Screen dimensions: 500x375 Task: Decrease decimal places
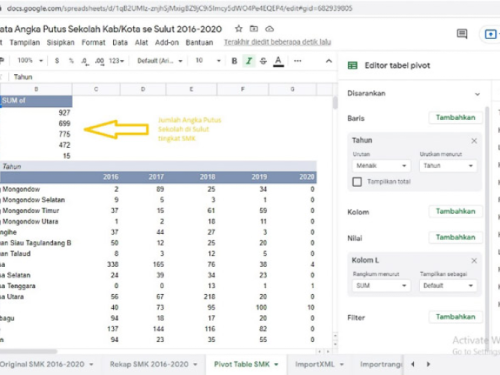pos(85,61)
